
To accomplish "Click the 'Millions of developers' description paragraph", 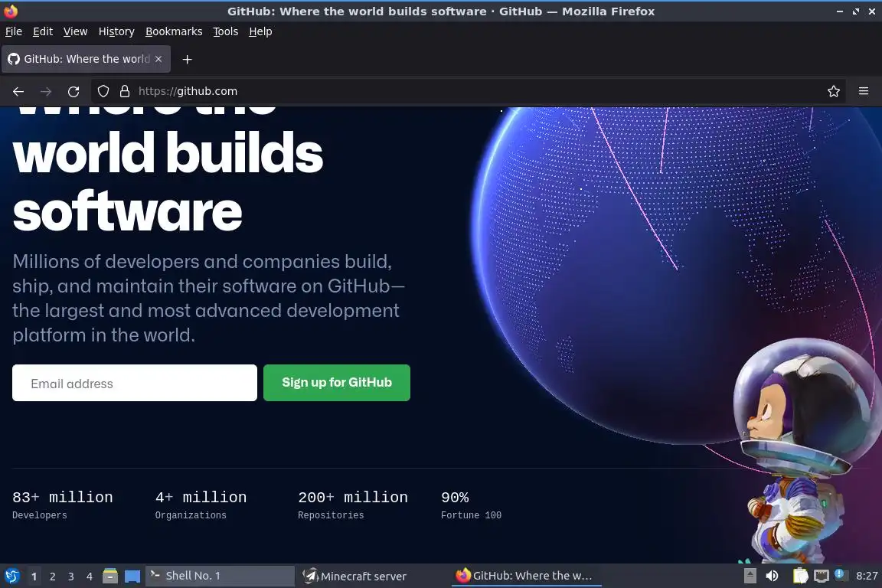I will [x=209, y=299].
